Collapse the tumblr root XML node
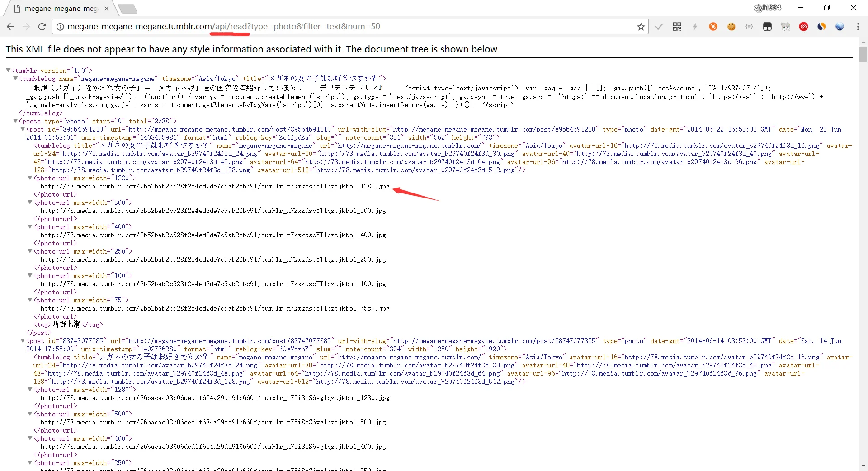Viewport: 868px width, 471px height. pyautogui.click(x=8, y=71)
